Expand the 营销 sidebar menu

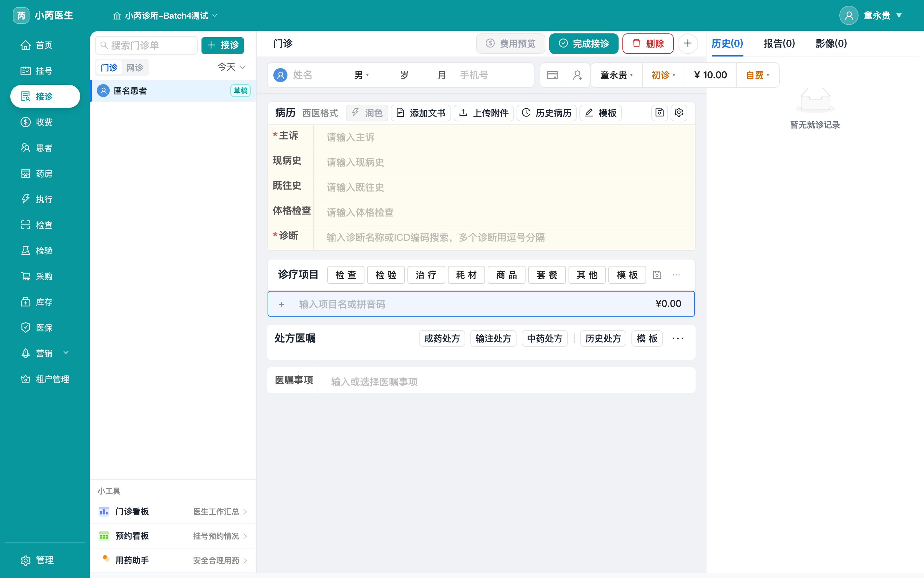tap(45, 353)
